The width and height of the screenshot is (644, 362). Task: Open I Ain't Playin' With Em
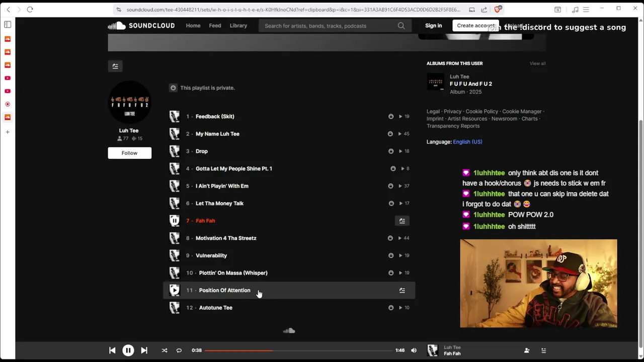222,186
